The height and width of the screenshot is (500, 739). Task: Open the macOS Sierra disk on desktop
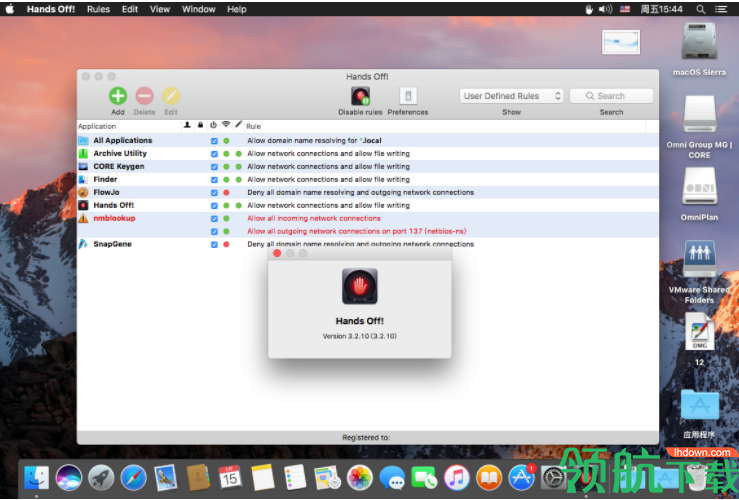[699, 41]
